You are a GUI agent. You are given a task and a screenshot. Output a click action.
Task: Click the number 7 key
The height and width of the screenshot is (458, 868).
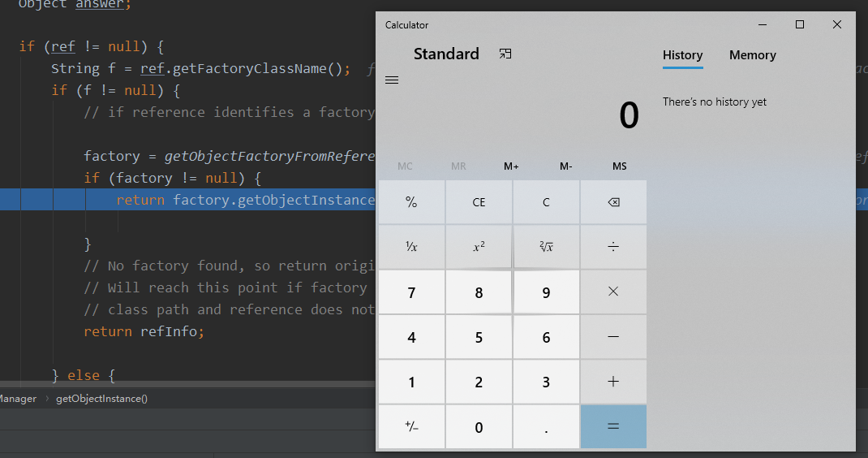[x=411, y=292]
